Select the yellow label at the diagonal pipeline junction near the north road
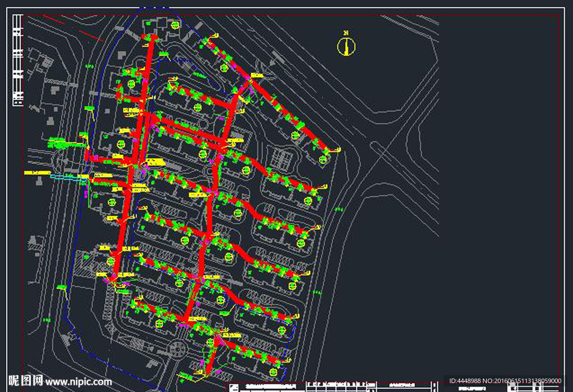This screenshot has width=573, height=392. (x=257, y=75)
